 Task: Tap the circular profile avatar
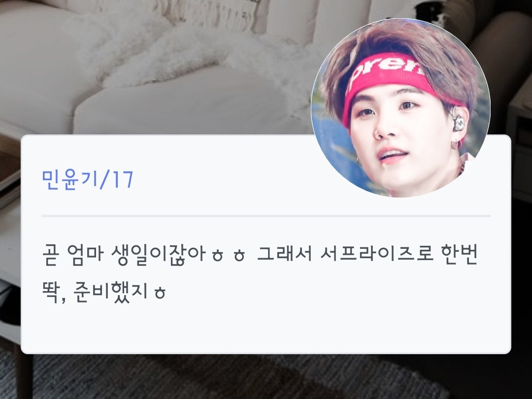(x=400, y=108)
